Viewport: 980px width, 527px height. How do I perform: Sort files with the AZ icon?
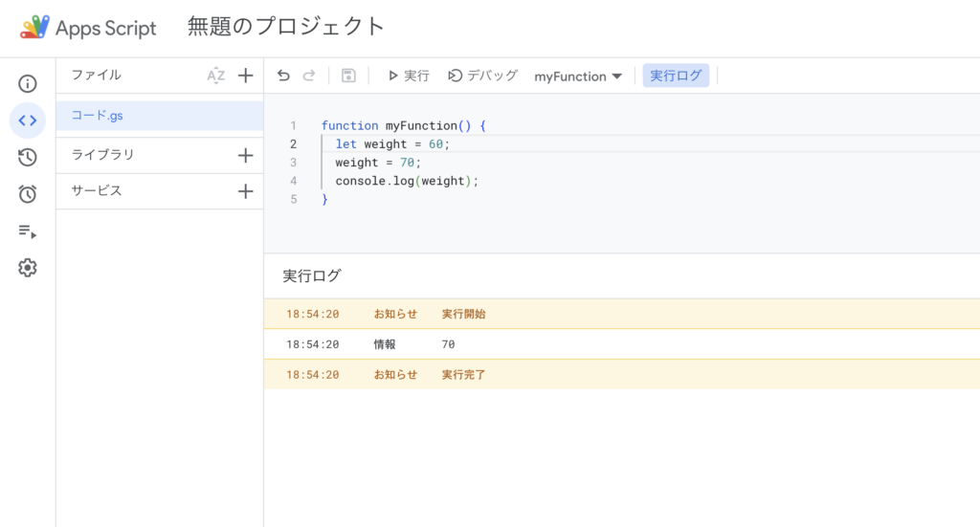point(216,76)
